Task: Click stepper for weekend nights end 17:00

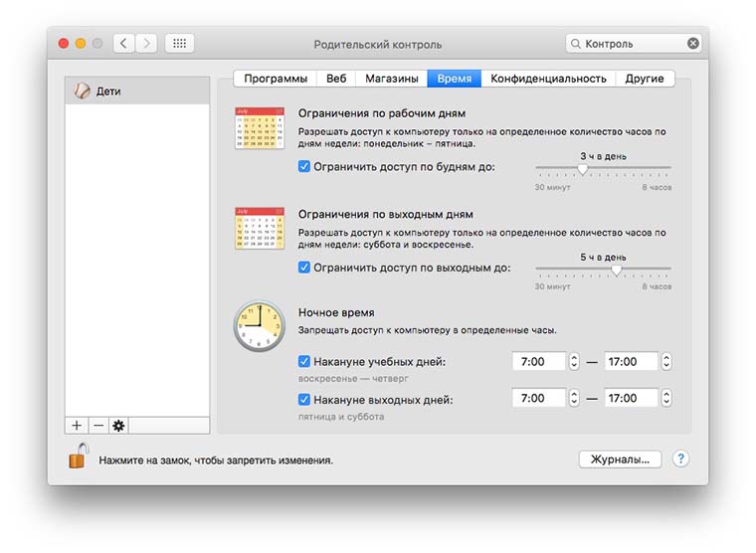Action: (665, 398)
